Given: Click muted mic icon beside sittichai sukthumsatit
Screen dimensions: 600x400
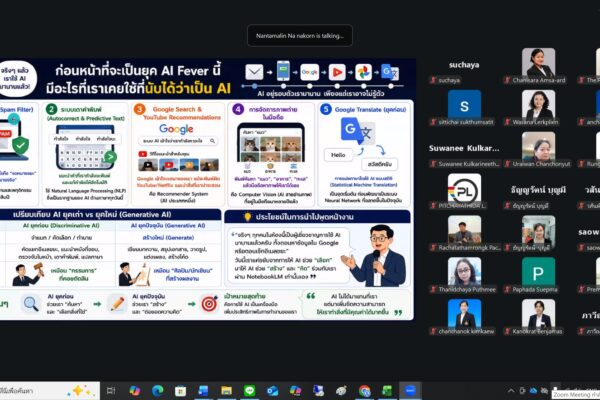Looking at the screenshot, I should [433, 122].
